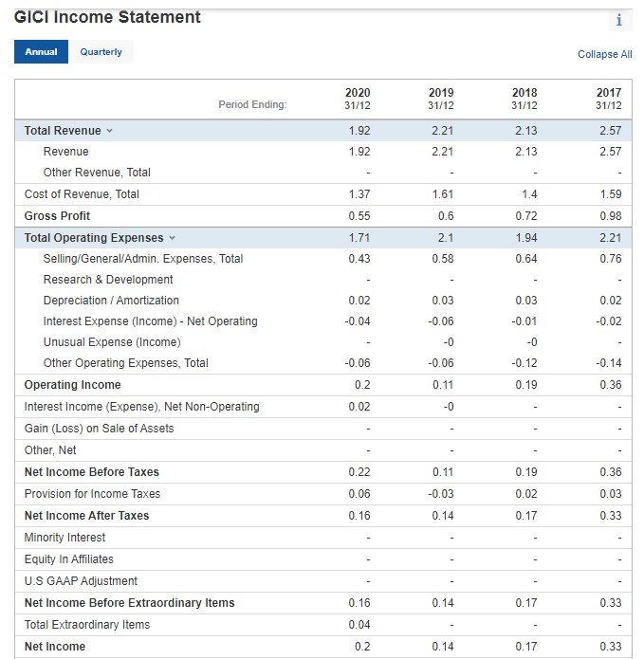This screenshot has width=644, height=659.
Task: Select the Equity In Affiliates label
Action: point(69,559)
